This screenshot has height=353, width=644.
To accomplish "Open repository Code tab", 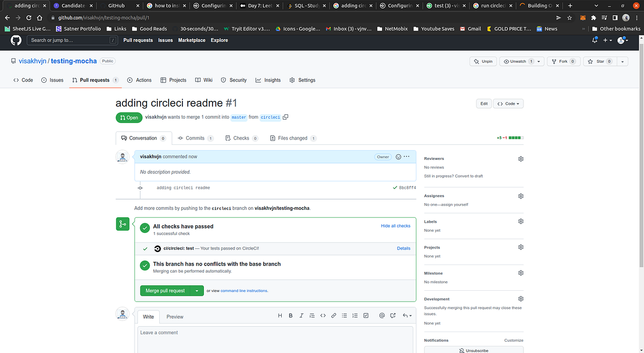I will (23, 80).
